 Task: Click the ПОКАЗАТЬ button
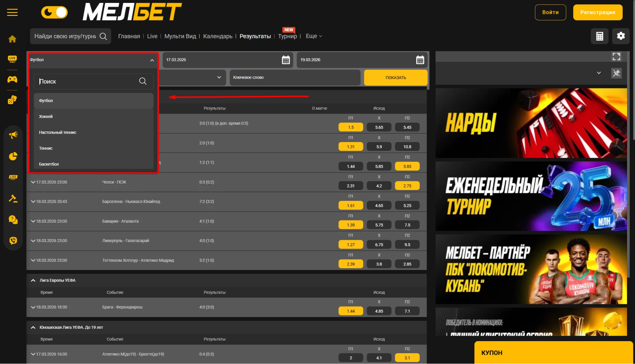pyautogui.click(x=395, y=78)
